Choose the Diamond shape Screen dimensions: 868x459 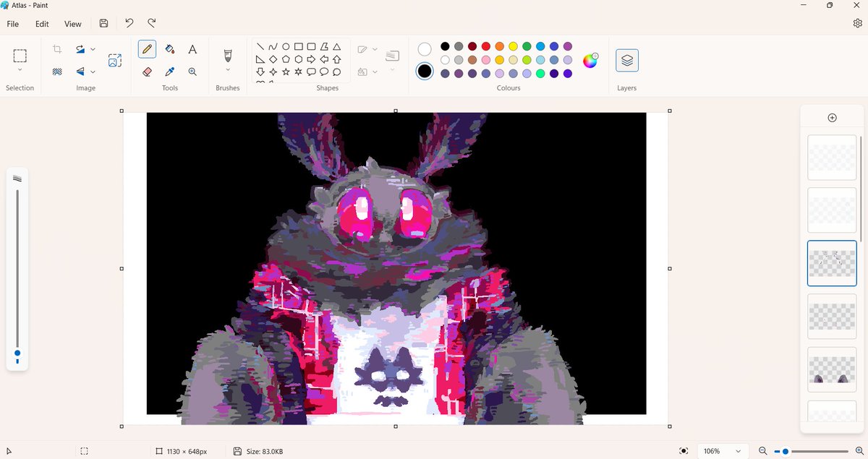(273, 59)
